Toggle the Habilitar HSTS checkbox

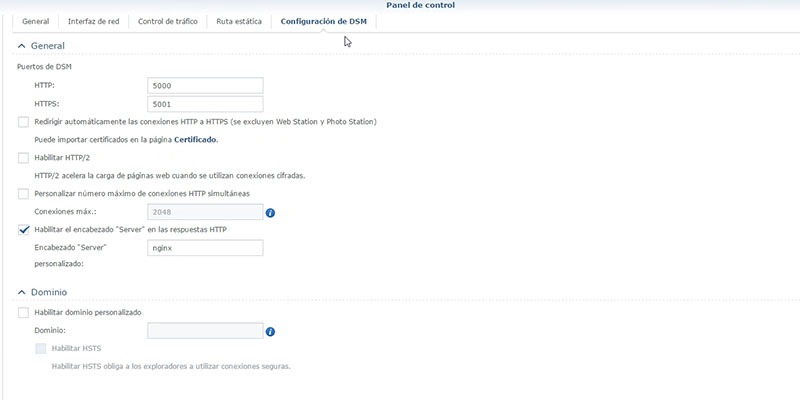tap(41, 348)
